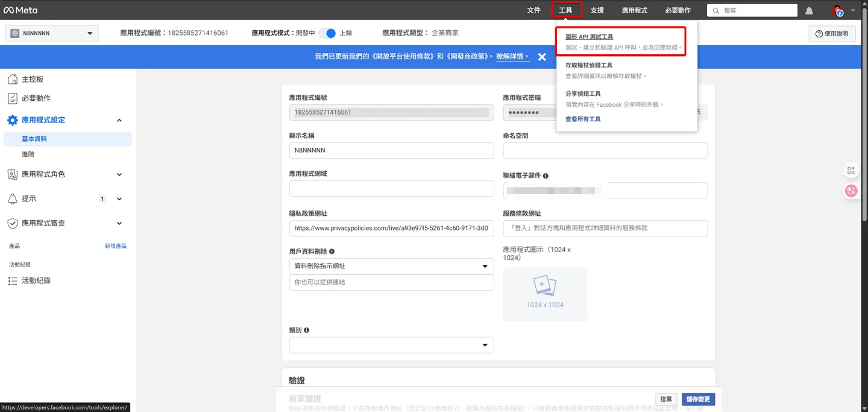Screen dimensions: 868x412
Task: Click the N8NNNNN app selector icon
Action: [x=15, y=33]
